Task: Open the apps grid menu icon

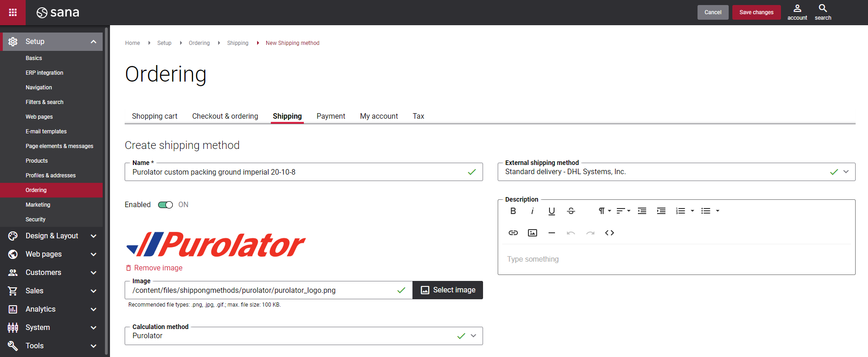Action: pyautogui.click(x=13, y=12)
